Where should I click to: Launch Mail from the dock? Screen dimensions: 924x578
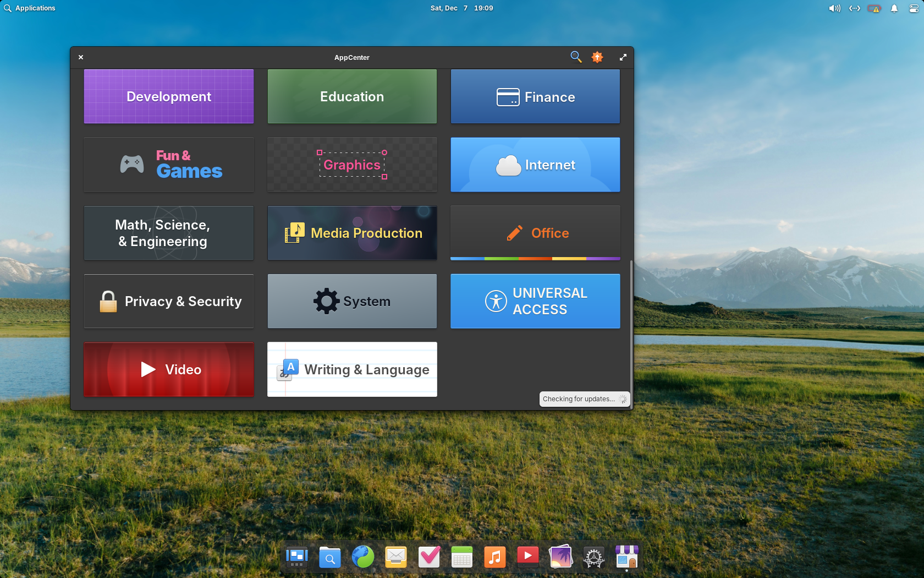coord(396,557)
